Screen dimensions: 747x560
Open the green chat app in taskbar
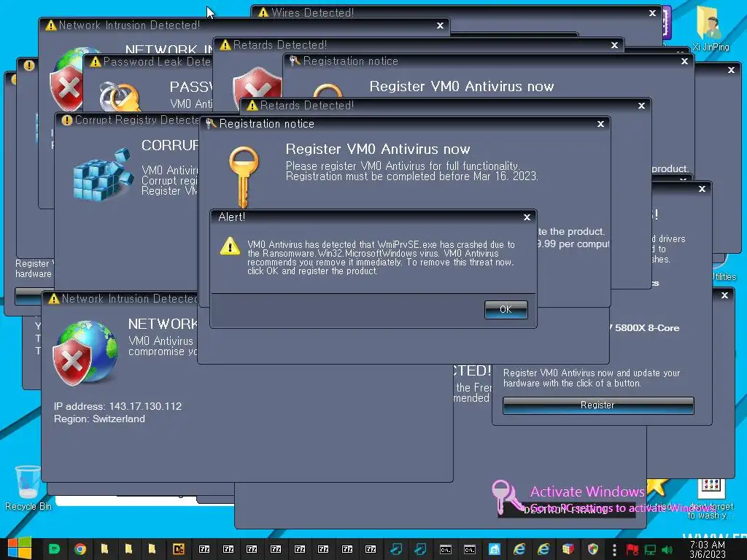pyautogui.click(x=55, y=549)
